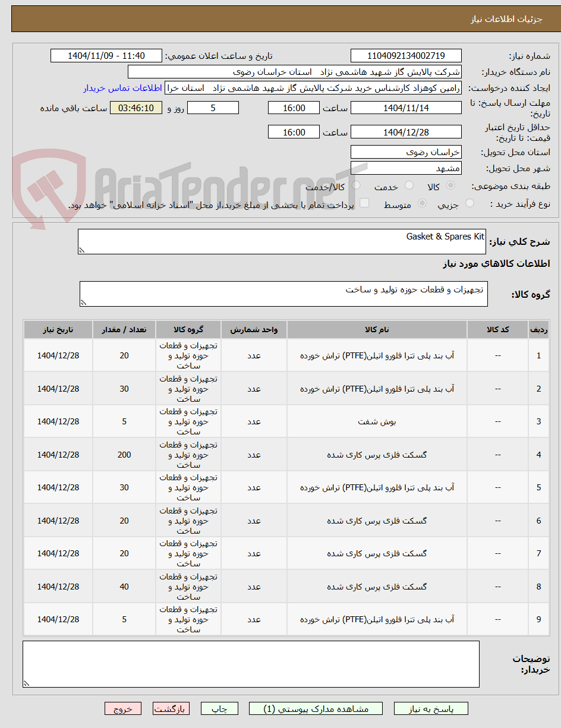
Task: Click the PTFE item name in row 5
Action: click(377, 487)
